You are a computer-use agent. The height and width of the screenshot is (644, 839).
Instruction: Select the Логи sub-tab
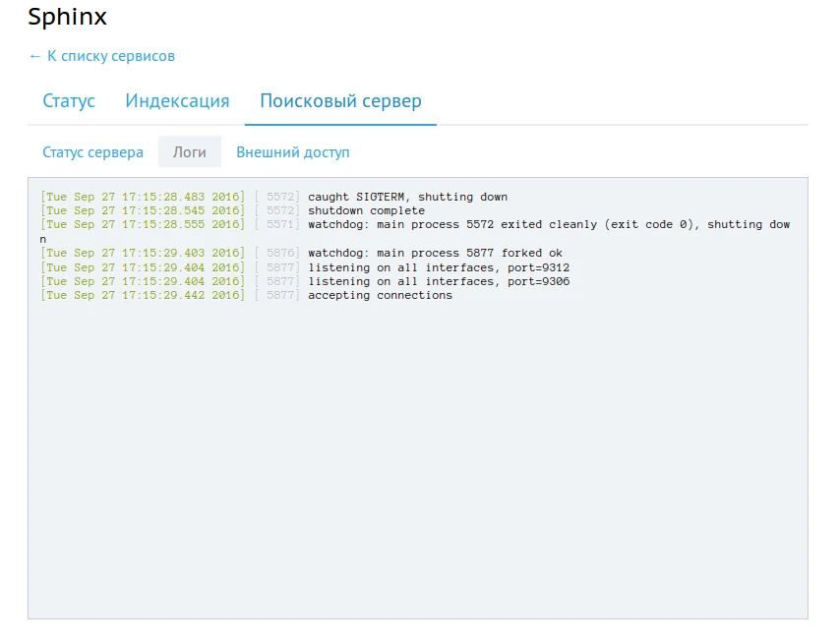[190, 152]
